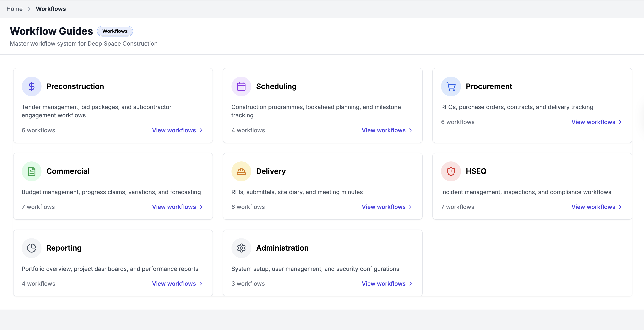The image size is (644, 330).
Task: Click chevron arrow beside Procurement View workflows
Action: [620, 122]
